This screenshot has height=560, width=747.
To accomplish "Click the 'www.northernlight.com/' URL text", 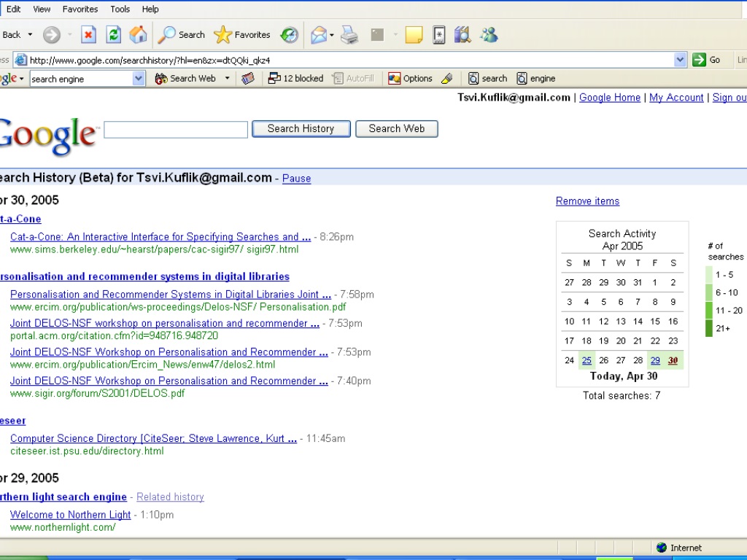I will point(63,528).
